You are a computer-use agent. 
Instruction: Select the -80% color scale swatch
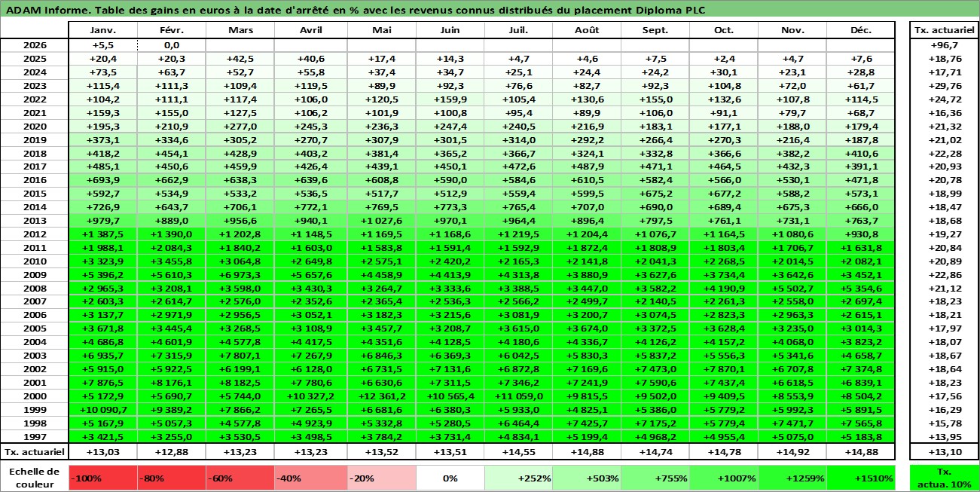point(172,478)
